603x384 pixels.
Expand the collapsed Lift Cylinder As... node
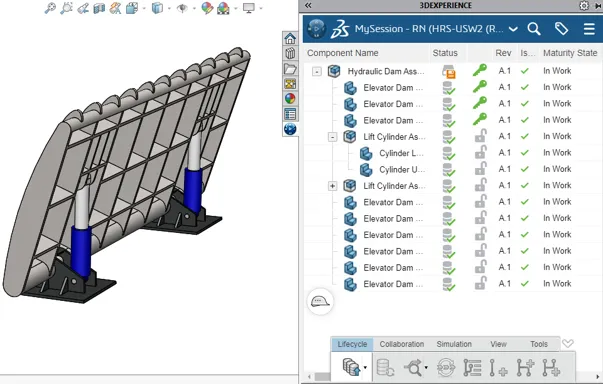pyautogui.click(x=333, y=186)
